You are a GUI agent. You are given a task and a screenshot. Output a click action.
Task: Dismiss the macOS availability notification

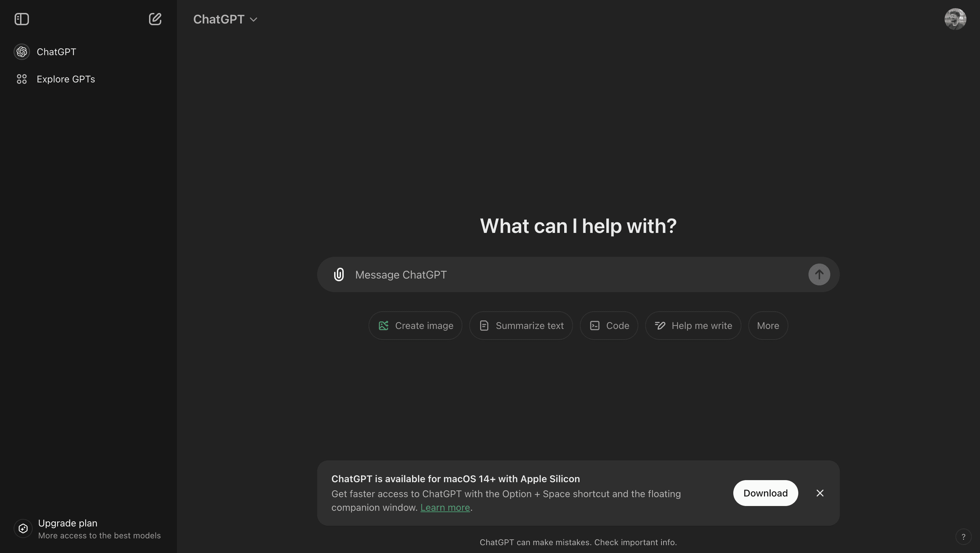click(820, 492)
